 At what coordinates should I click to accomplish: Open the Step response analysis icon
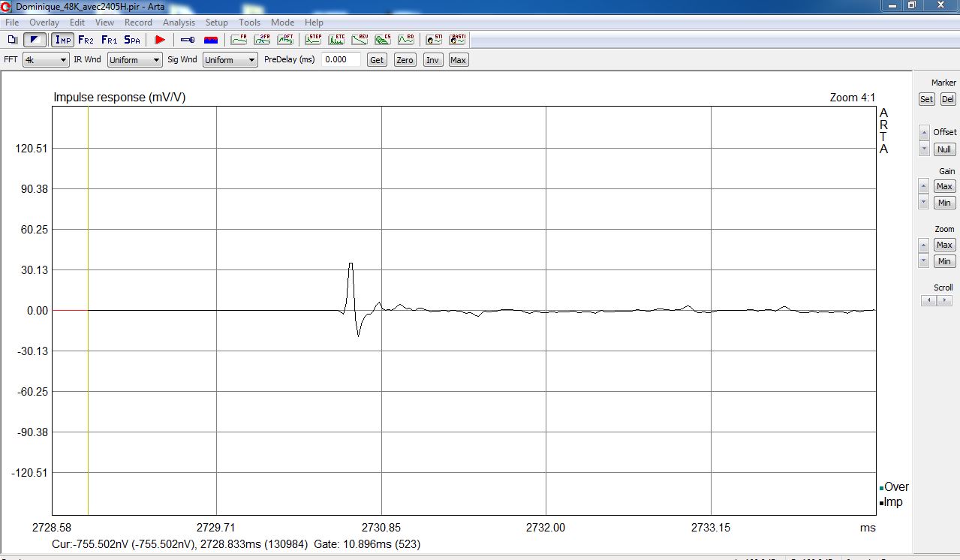pyautogui.click(x=313, y=40)
